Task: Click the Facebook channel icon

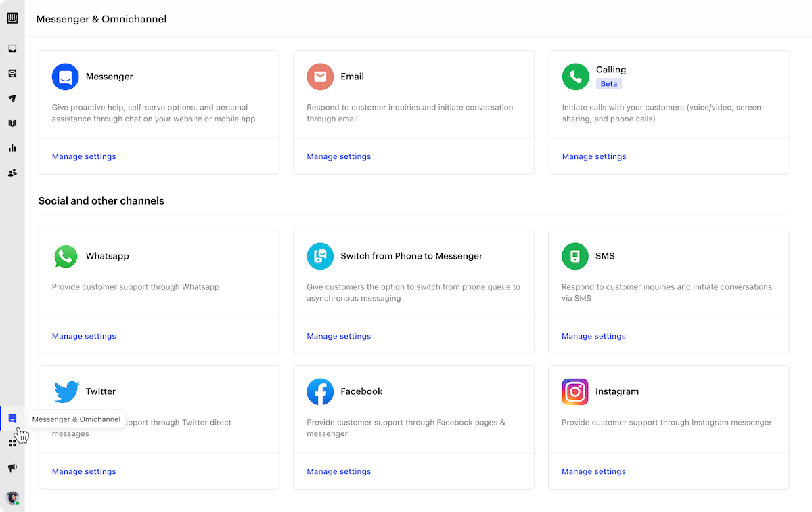Action: [x=320, y=391]
